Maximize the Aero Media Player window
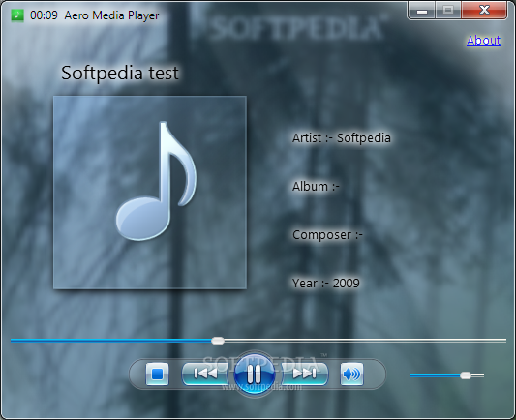Viewport: 516px width, 420px height. 448,11
